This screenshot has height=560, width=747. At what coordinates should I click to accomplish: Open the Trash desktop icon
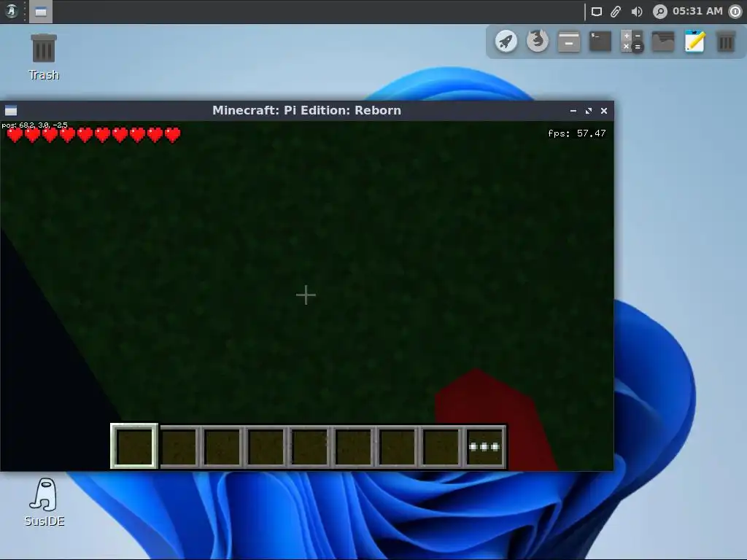44,57
